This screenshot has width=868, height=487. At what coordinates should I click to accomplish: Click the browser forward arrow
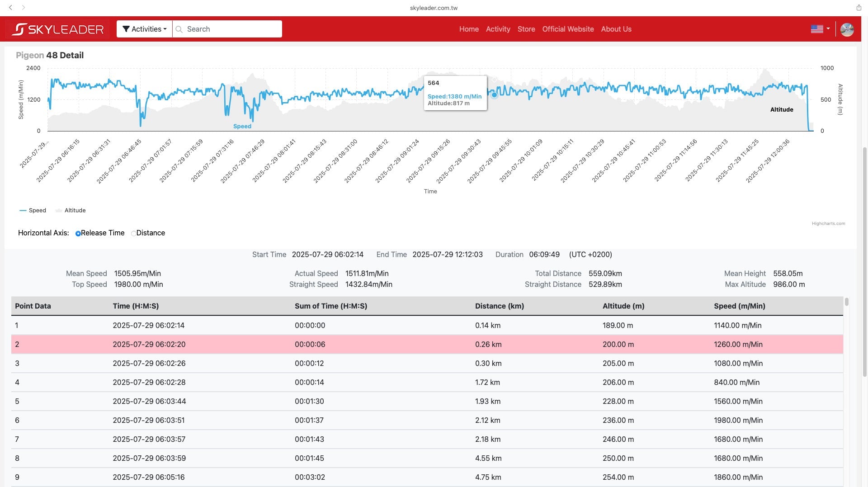point(24,8)
